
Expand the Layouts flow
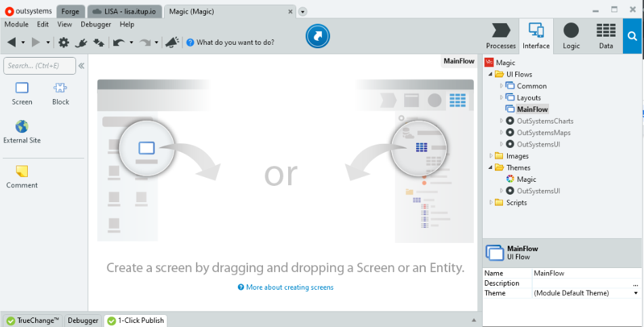pos(502,98)
